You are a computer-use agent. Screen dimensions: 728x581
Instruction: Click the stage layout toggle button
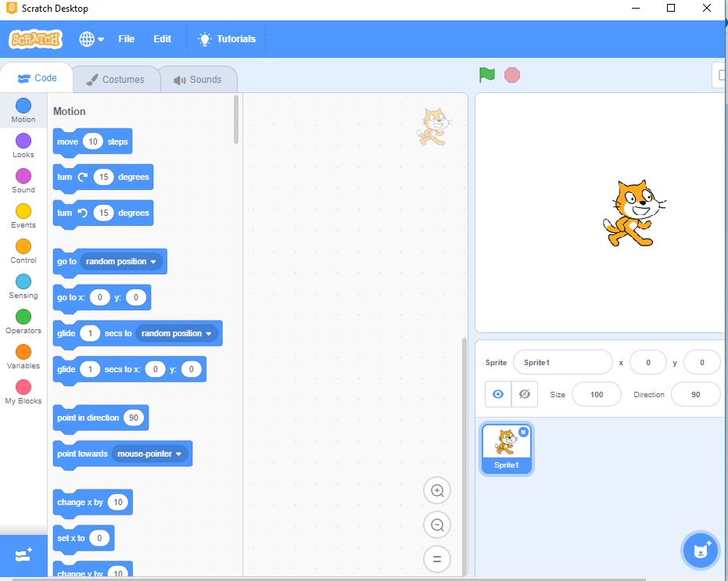point(720,75)
